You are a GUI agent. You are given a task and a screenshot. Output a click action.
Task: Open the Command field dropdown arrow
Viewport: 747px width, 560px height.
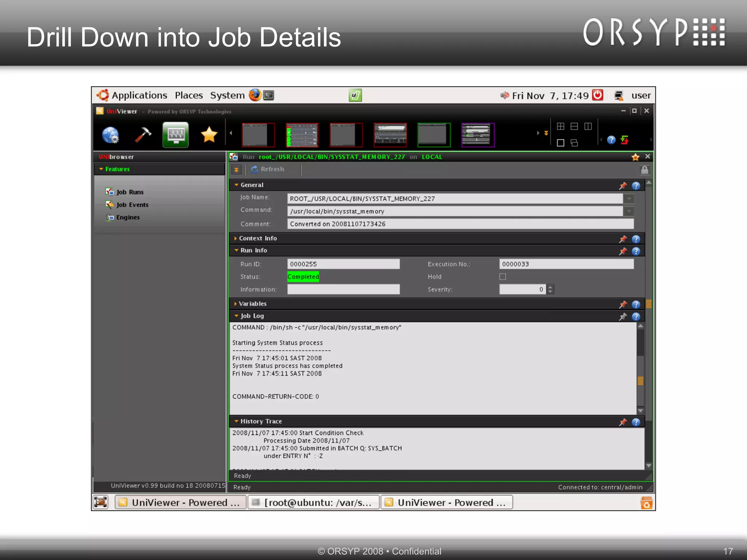pyautogui.click(x=629, y=211)
